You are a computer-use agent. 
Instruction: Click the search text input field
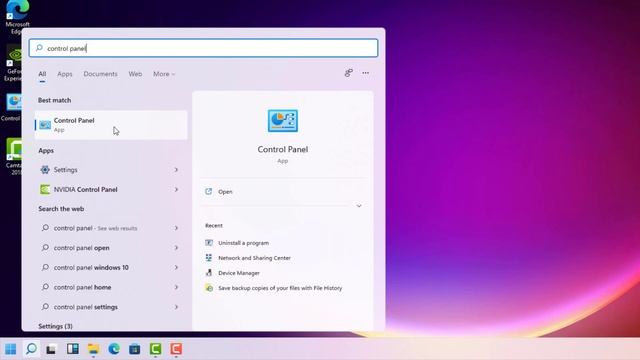point(204,48)
